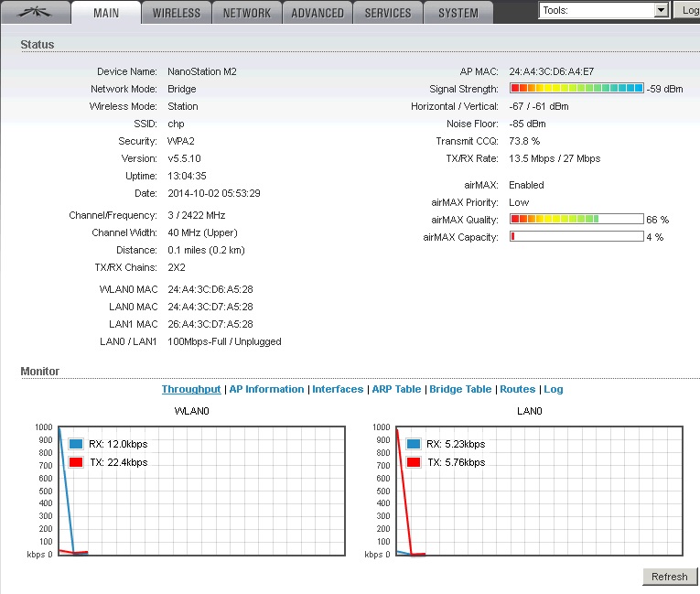Screen dimensions: 700x594
Task: Open the NETWORK tab
Action: tap(247, 13)
